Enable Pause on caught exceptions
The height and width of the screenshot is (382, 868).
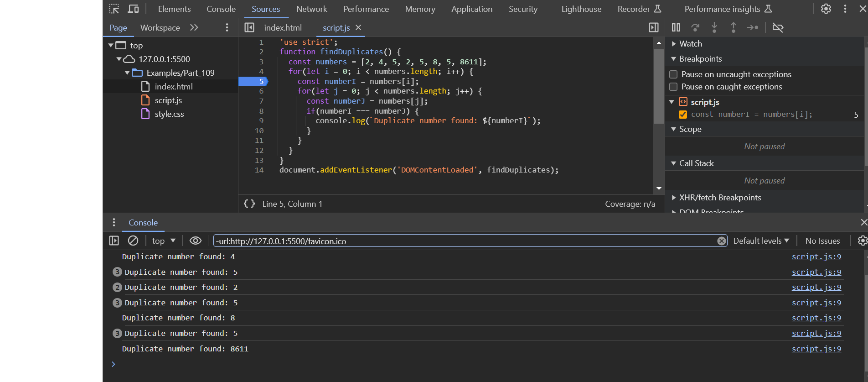tap(673, 87)
